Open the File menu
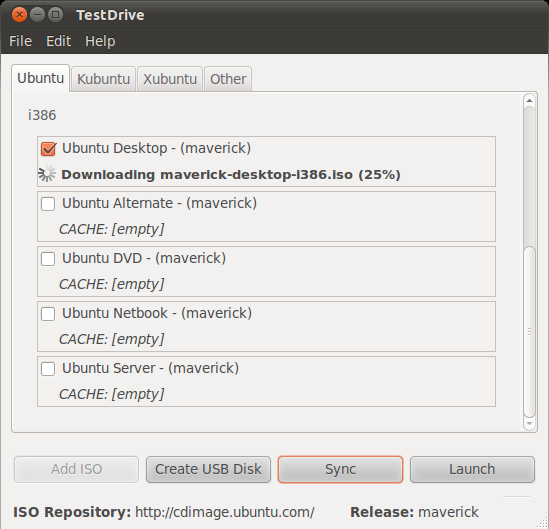Image resolution: width=549 pixels, height=529 pixels. [21, 41]
